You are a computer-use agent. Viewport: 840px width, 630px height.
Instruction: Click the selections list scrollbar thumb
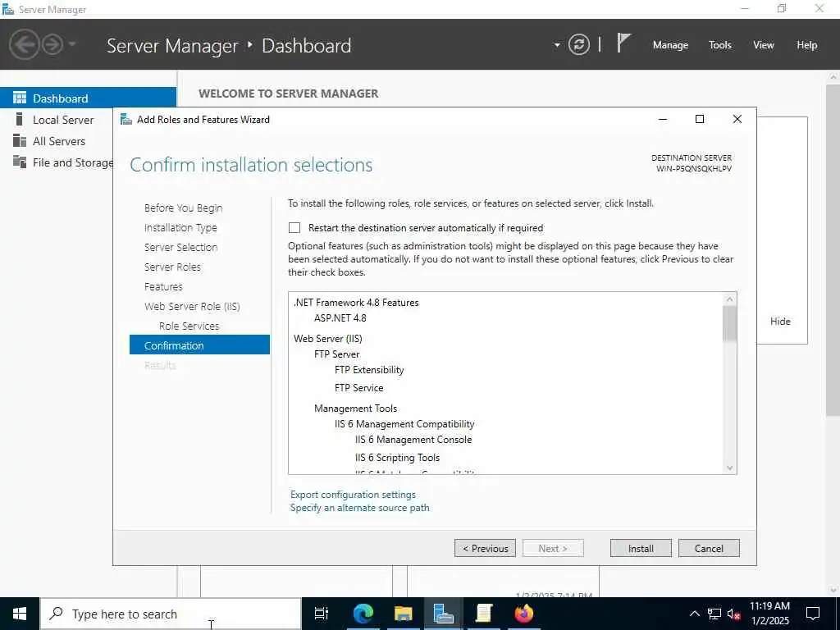click(729, 324)
